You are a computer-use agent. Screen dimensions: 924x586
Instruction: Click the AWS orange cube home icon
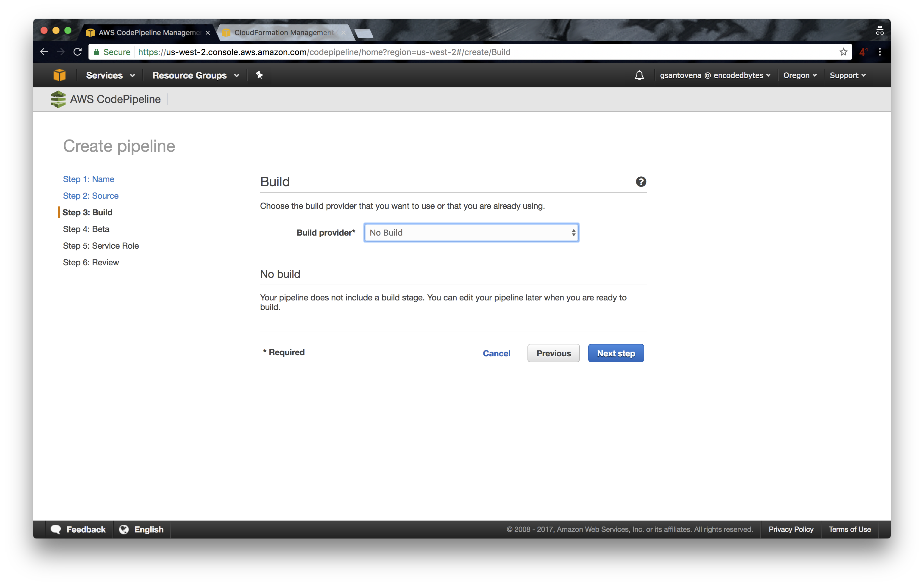(60, 75)
